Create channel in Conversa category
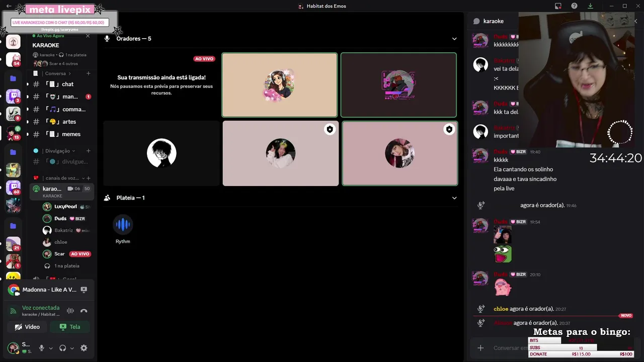644x362 pixels. click(89, 73)
